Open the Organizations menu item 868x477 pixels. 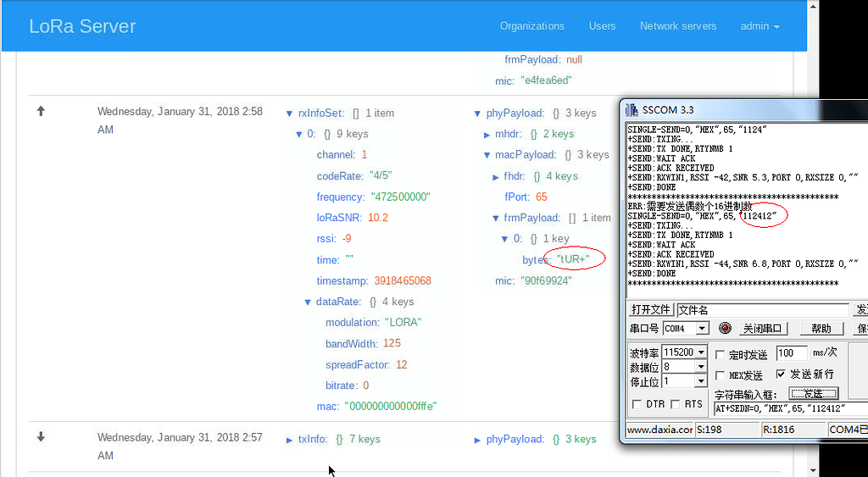(532, 26)
